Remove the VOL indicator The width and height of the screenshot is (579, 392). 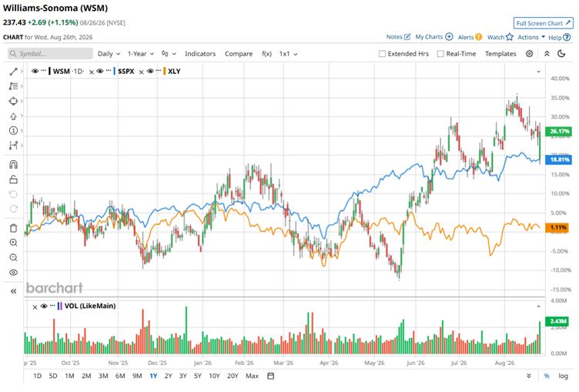[35, 307]
